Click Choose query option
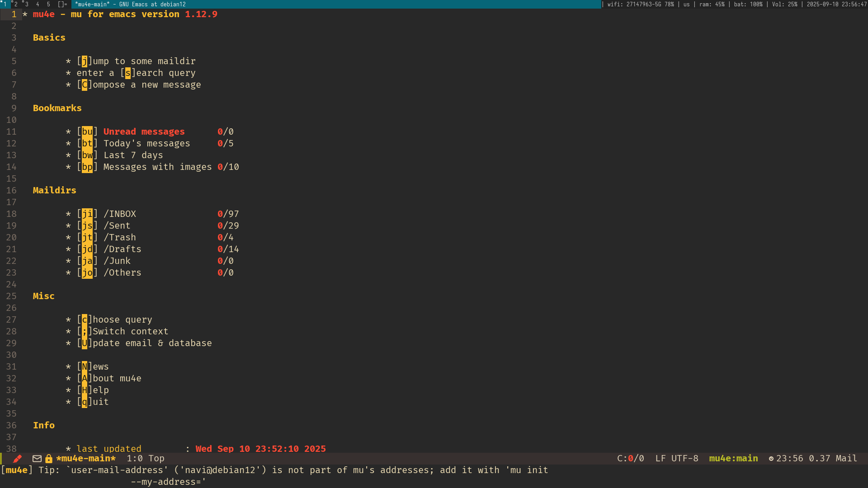Image resolution: width=868 pixels, height=488 pixels. (x=121, y=319)
